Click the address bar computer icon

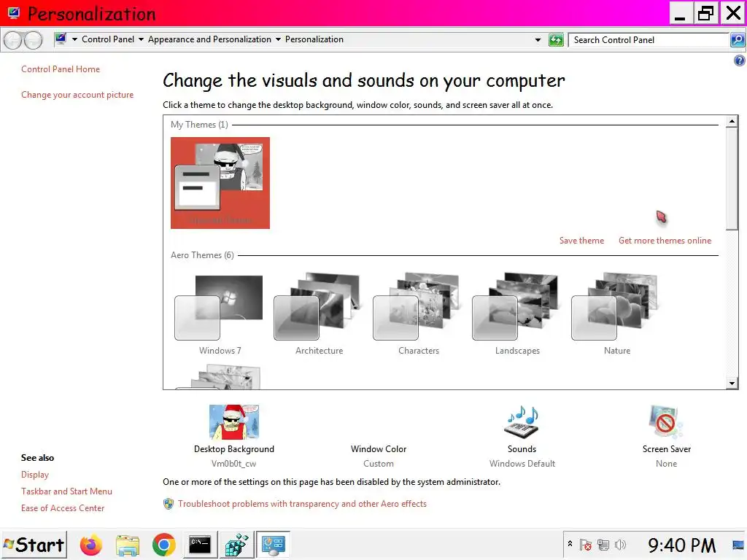click(x=61, y=39)
